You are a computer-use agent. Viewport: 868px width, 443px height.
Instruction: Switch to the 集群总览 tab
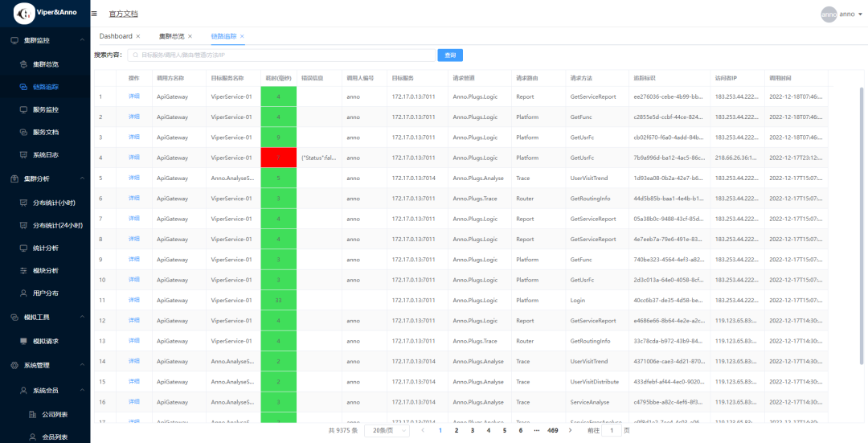(x=172, y=36)
